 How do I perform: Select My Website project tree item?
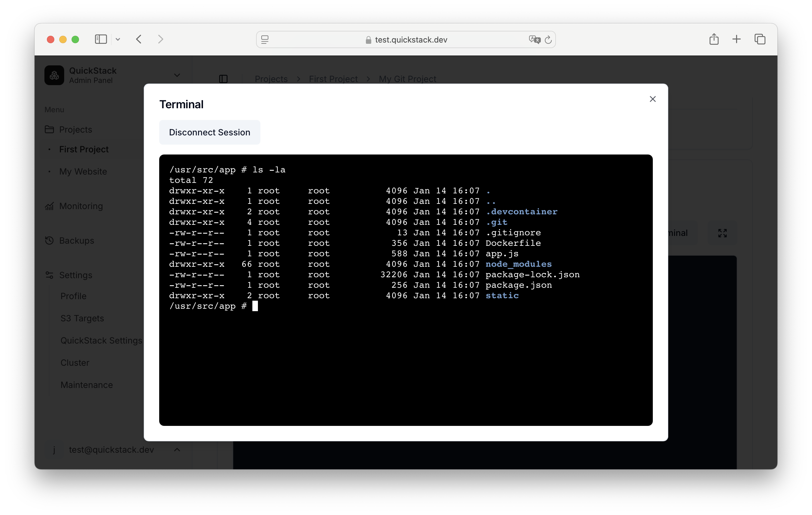tap(82, 171)
